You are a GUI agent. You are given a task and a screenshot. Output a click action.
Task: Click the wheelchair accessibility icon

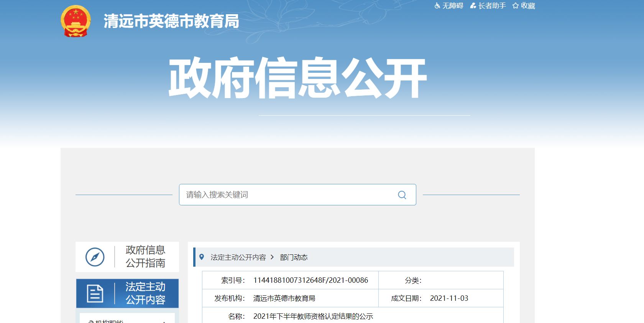click(437, 6)
